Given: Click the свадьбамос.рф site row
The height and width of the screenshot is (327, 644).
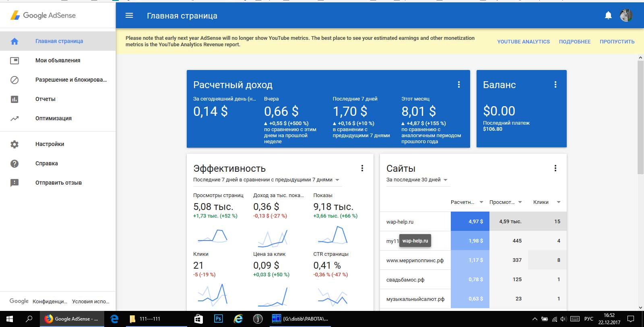Looking at the screenshot, I should pyautogui.click(x=473, y=280).
